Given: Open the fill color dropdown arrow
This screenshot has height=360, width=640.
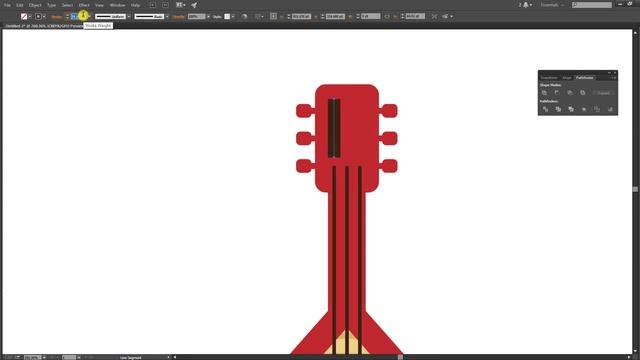Looking at the screenshot, I should click(x=30, y=16).
